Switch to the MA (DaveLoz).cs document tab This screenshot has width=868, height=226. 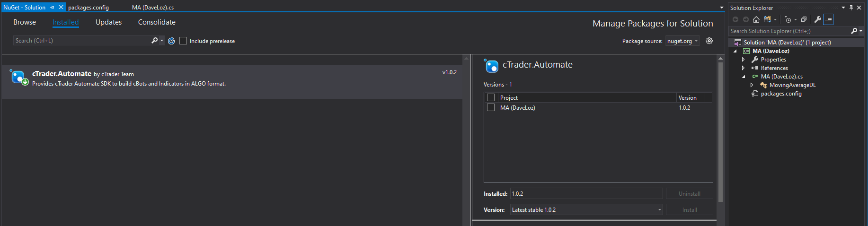tap(153, 8)
